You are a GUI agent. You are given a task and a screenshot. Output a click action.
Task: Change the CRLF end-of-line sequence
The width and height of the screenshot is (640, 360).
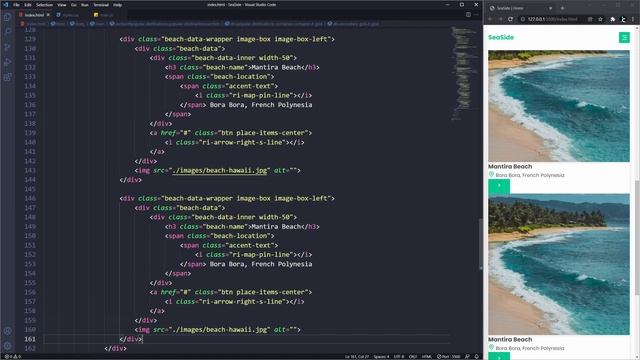[413, 357]
